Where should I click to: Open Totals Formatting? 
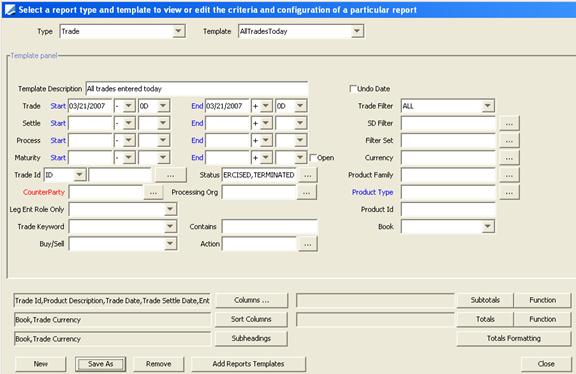click(514, 338)
